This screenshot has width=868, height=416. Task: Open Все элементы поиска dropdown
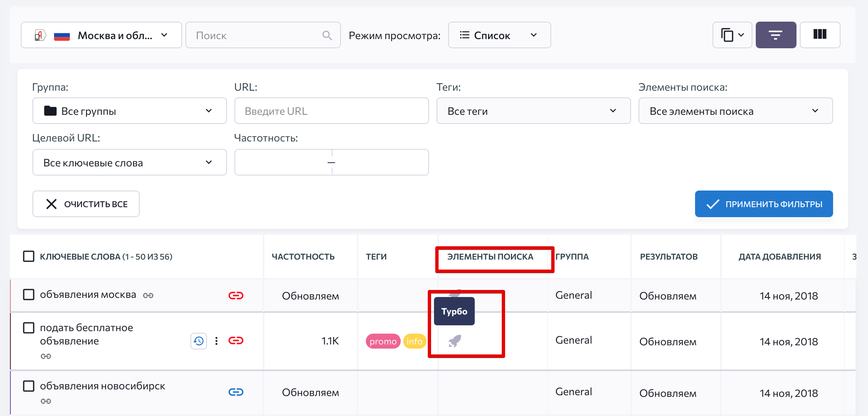735,111
